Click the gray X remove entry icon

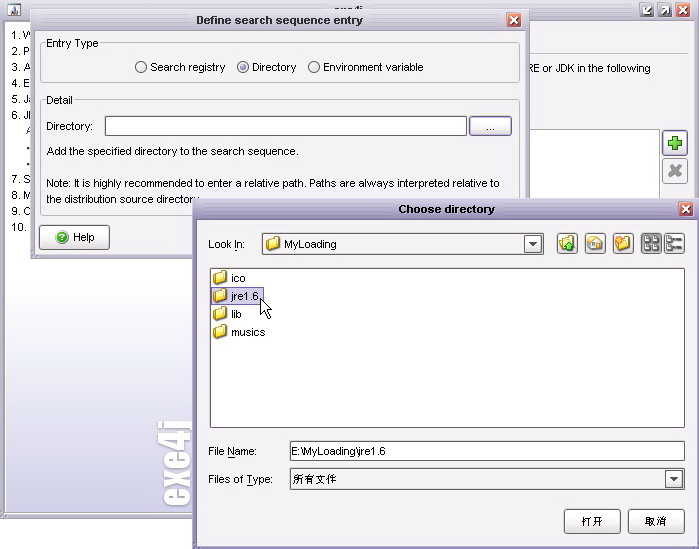[675, 171]
